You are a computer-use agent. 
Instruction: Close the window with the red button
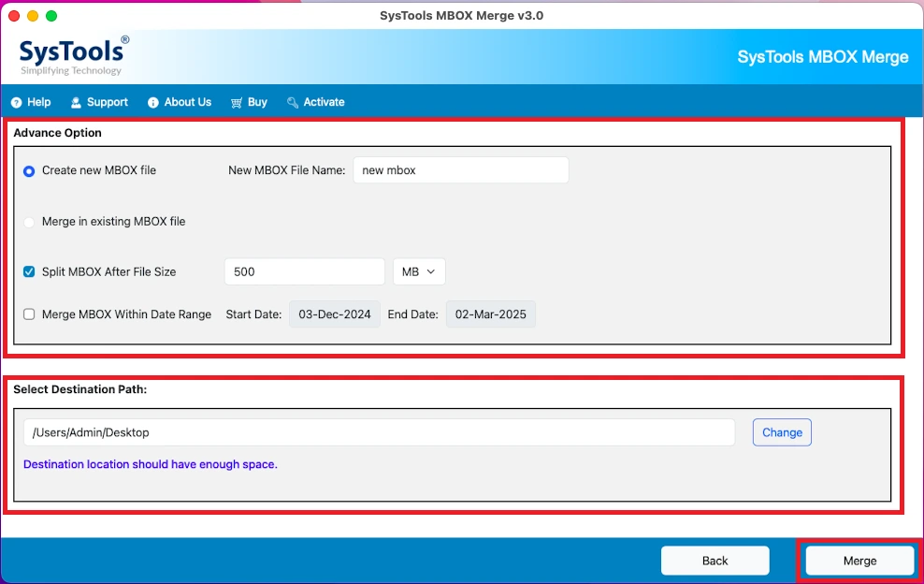point(14,16)
